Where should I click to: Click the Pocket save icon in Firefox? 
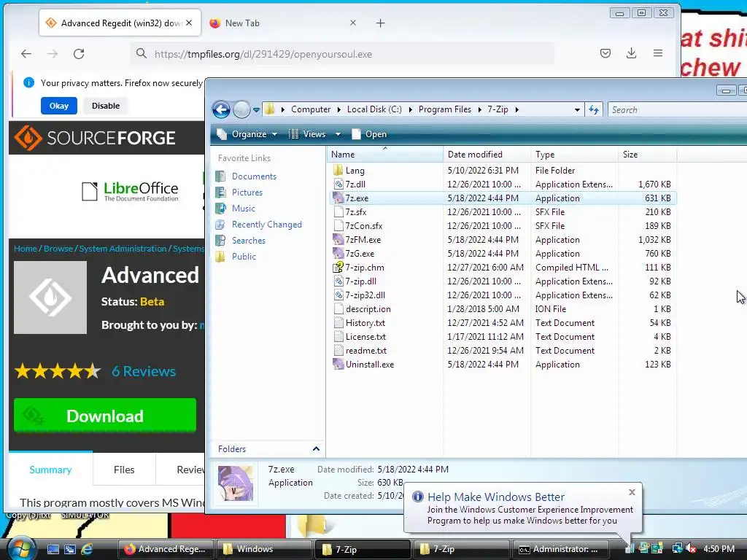click(605, 53)
